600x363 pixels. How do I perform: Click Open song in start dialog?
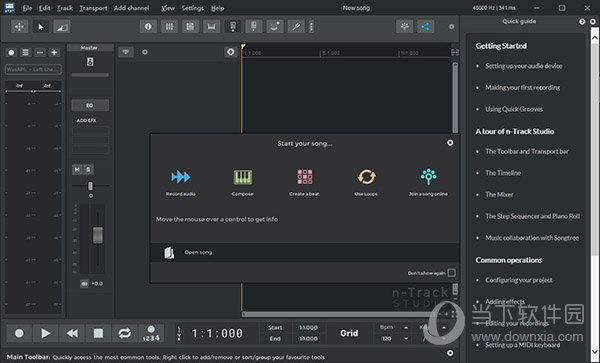(x=305, y=252)
